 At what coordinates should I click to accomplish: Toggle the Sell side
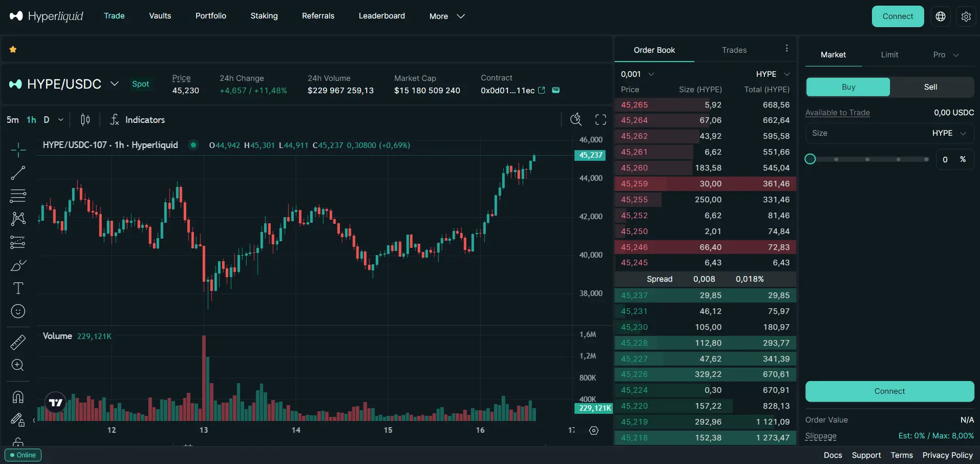tap(931, 87)
